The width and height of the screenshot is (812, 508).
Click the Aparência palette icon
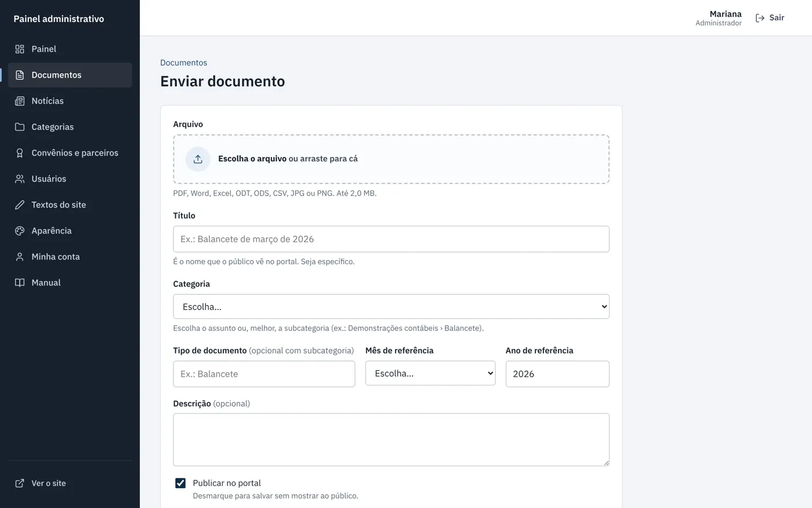click(x=20, y=230)
